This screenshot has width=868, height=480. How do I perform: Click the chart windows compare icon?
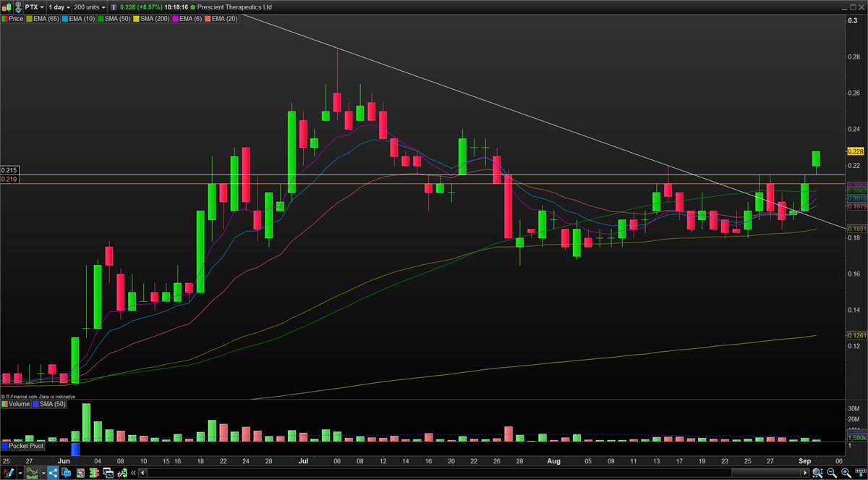pyautogui.click(x=108, y=473)
